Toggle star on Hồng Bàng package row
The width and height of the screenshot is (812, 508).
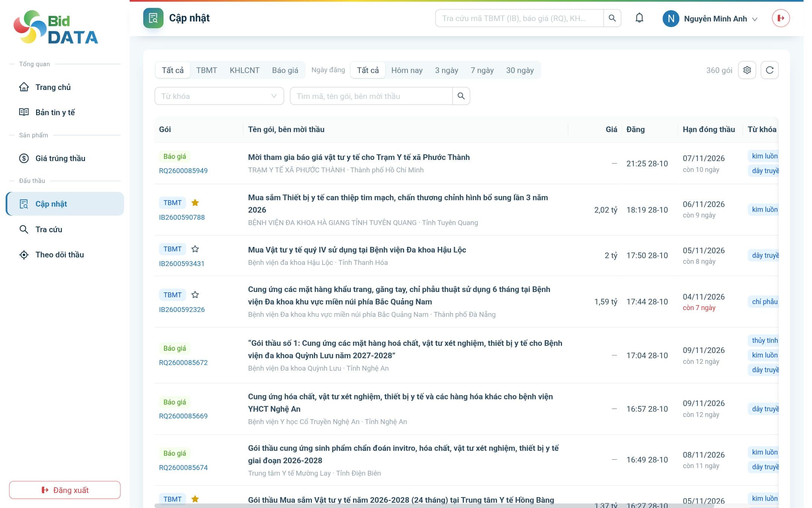click(x=195, y=499)
